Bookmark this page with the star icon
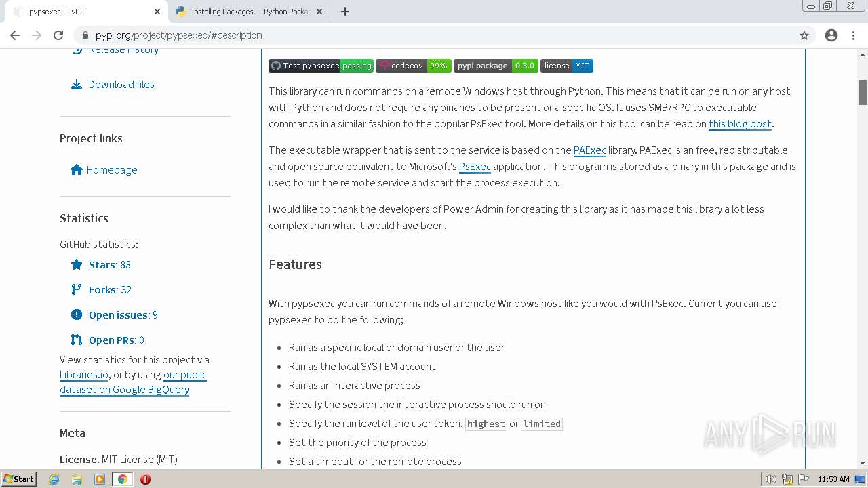The height and width of the screenshot is (488, 868). (804, 35)
